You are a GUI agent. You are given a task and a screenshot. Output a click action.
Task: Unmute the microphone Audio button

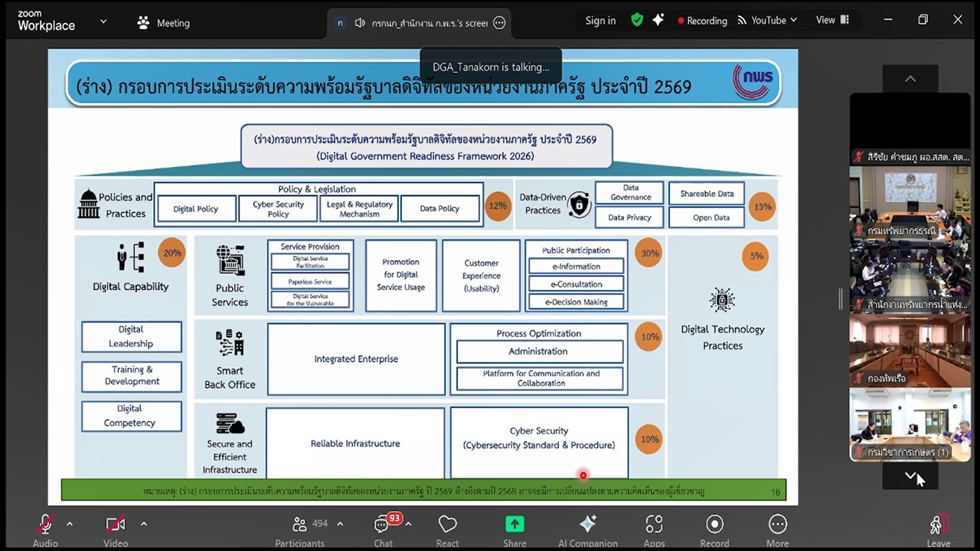(45, 530)
